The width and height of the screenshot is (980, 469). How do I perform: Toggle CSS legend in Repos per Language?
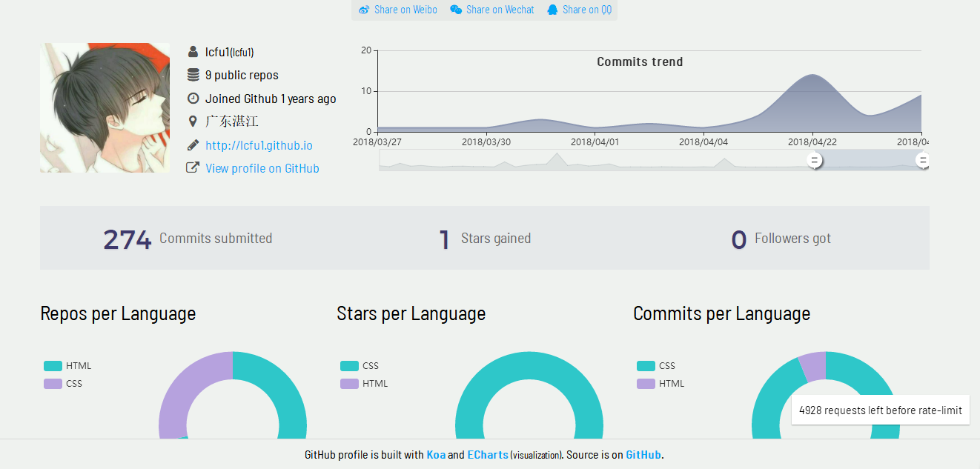(63, 384)
